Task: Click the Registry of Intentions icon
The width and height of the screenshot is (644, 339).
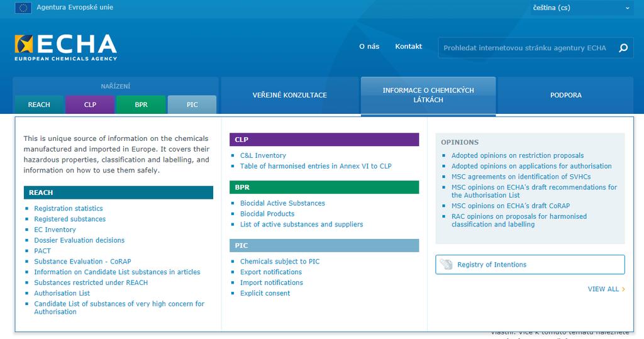Action: tap(446, 265)
